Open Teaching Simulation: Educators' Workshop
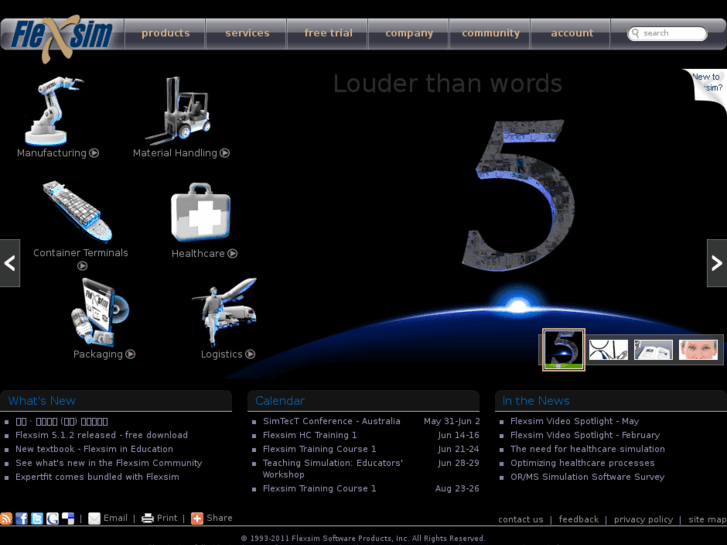The image size is (727, 545). tap(333, 468)
